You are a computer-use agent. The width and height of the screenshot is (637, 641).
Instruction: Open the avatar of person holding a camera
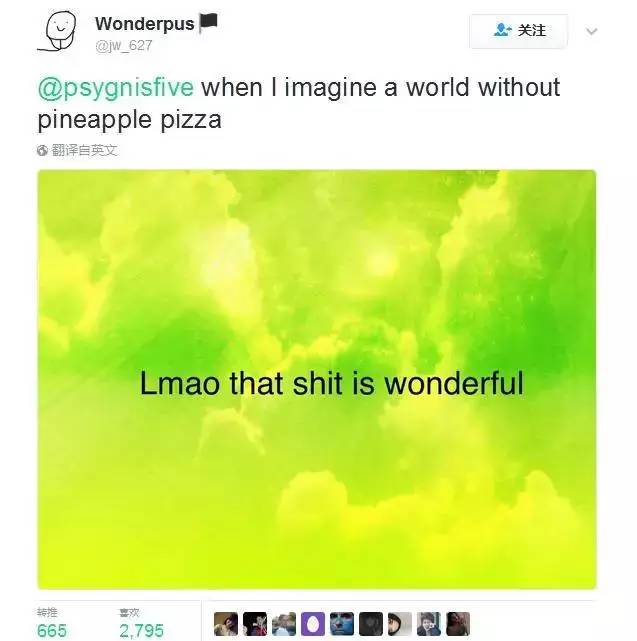[x=429, y=624]
